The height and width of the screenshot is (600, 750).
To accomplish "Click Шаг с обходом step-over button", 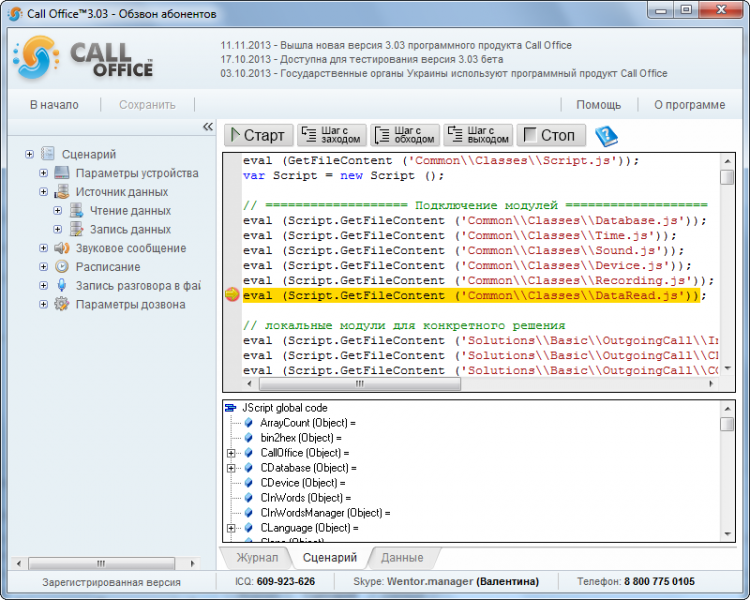I will 405,135.
